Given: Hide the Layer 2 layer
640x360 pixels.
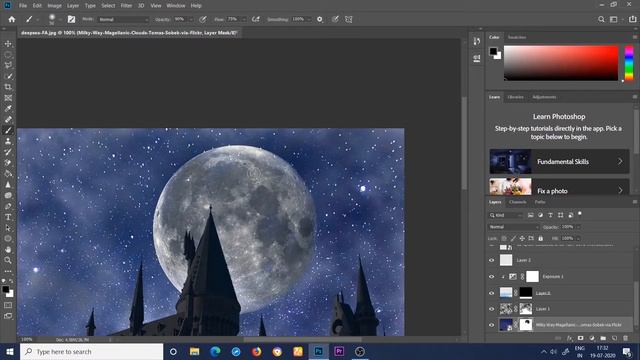Looking at the screenshot, I should tap(491, 293).
